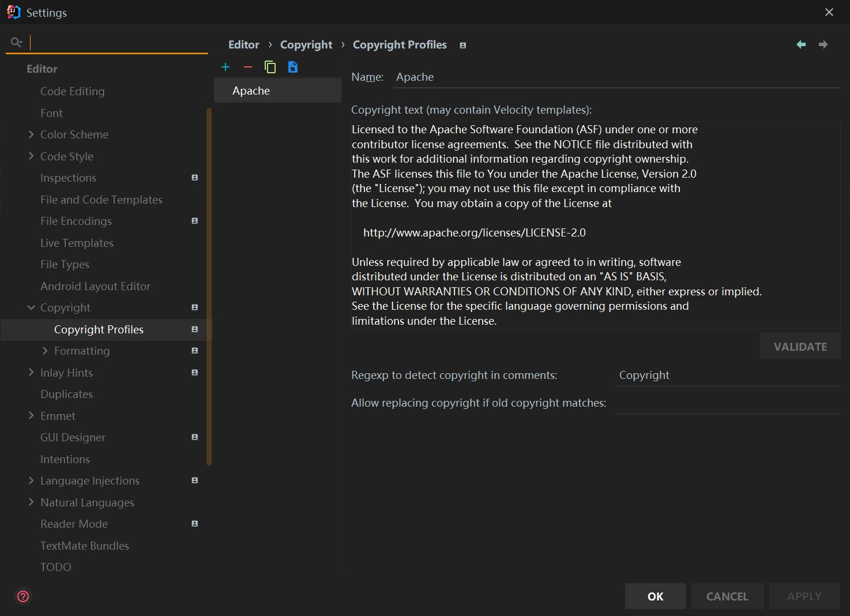Expand the Color Scheme node

click(x=31, y=134)
